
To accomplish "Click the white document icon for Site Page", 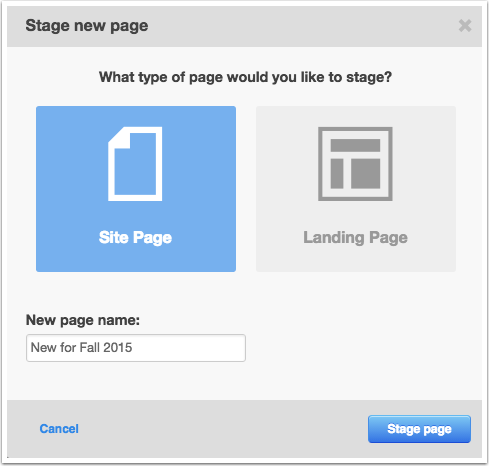I will pyautogui.click(x=135, y=164).
